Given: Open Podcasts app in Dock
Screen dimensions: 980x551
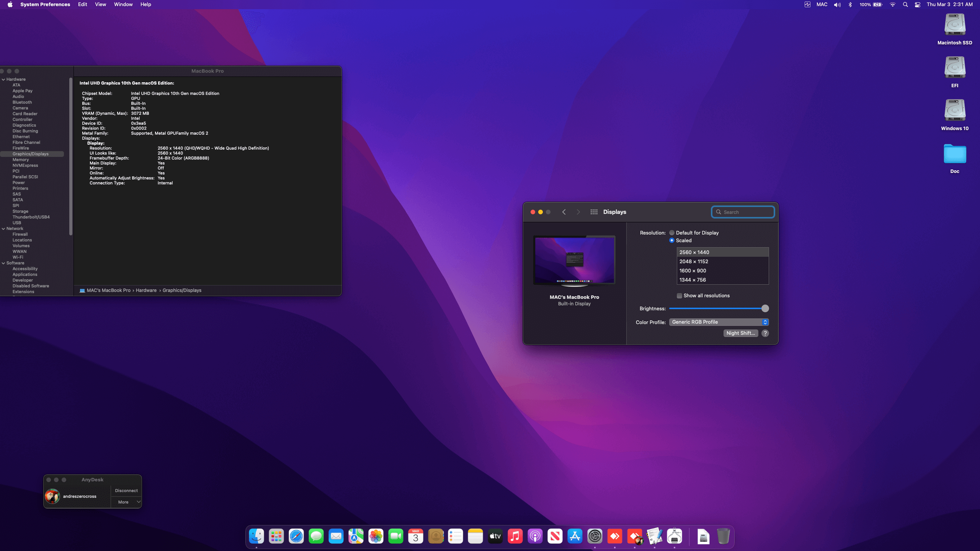Looking at the screenshot, I should tap(535, 536).
